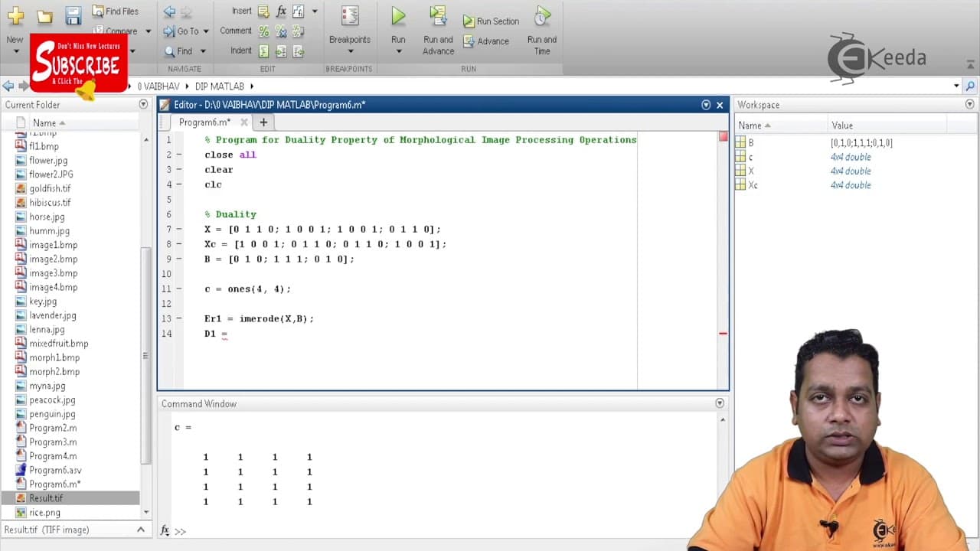Navigate back with the blue left arrow

169,11
